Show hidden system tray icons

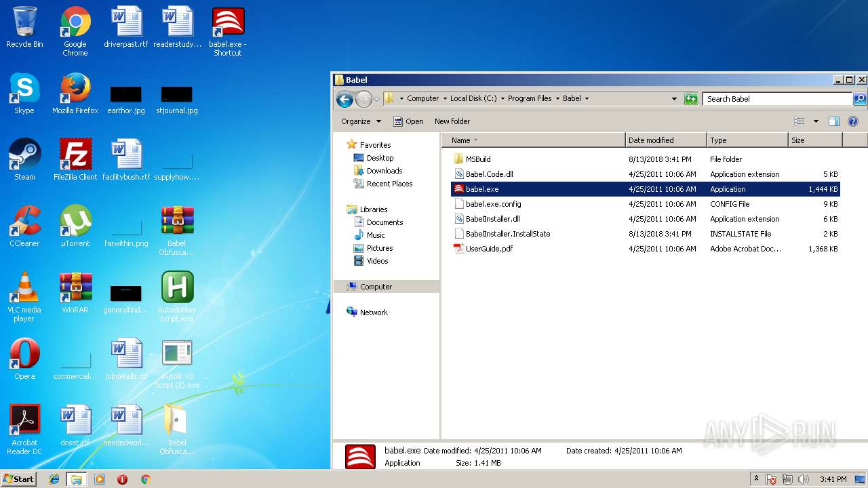click(x=757, y=479)
